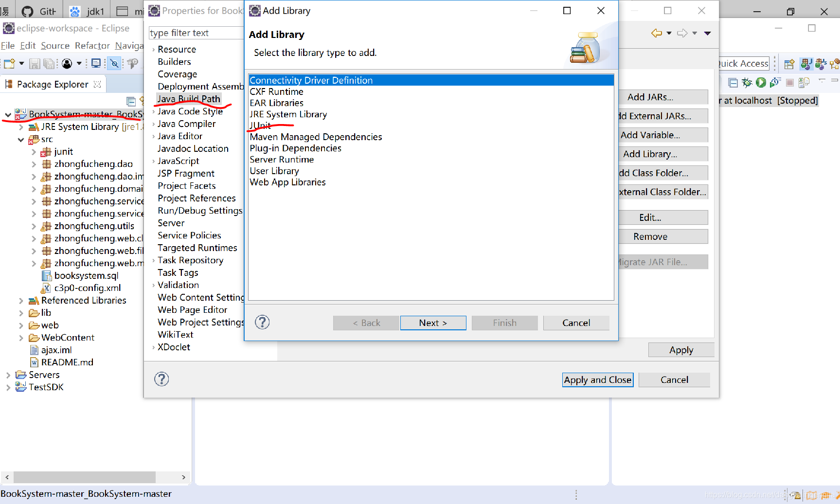Open dropdown arrow beside the user icon
The image size is (840, 504).
tap(79, 63)
